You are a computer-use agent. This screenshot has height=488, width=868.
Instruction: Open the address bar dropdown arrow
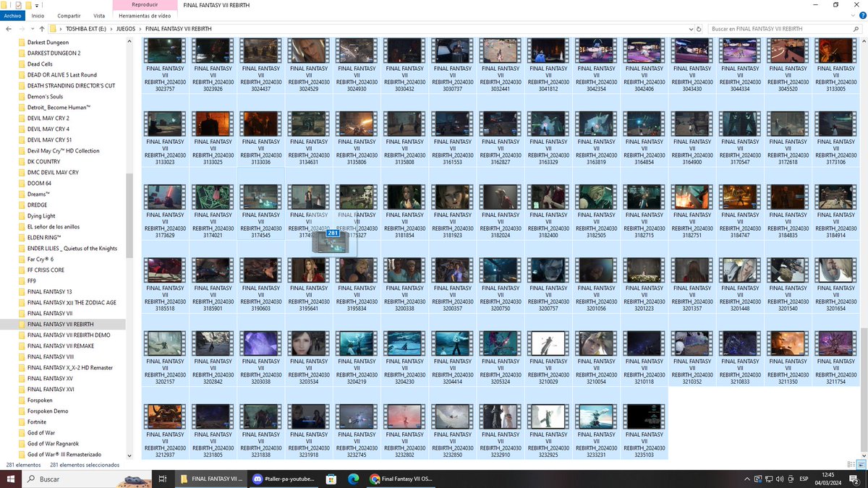click(x=691, y=29)
